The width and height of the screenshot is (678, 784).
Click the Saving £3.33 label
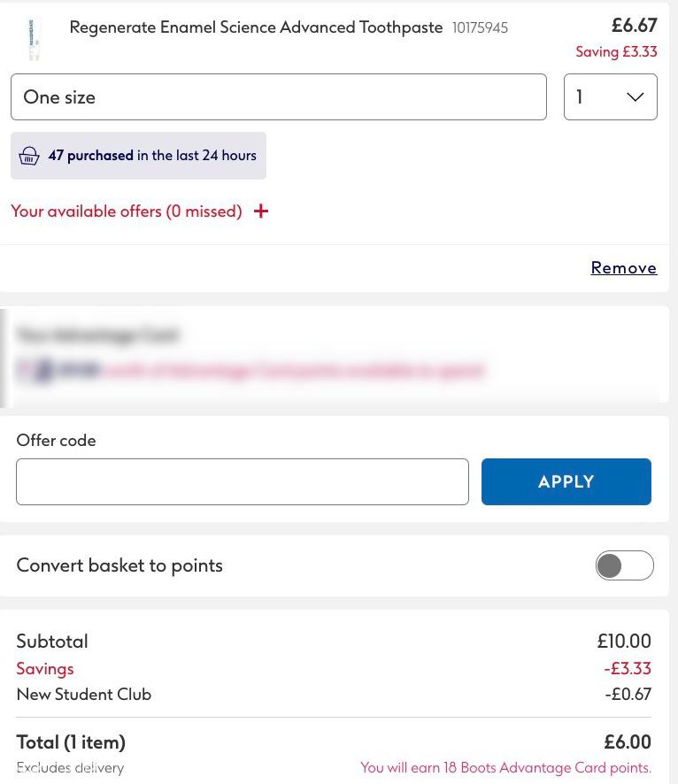point(616,51)
